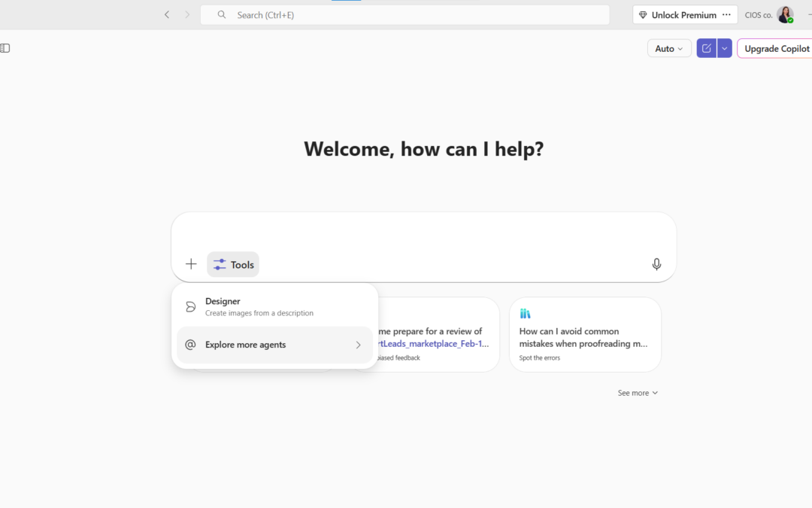Click the search magnifier icon
Image resolution: width=812 pixels, height=508 pixels.
[x=222, y=14]
